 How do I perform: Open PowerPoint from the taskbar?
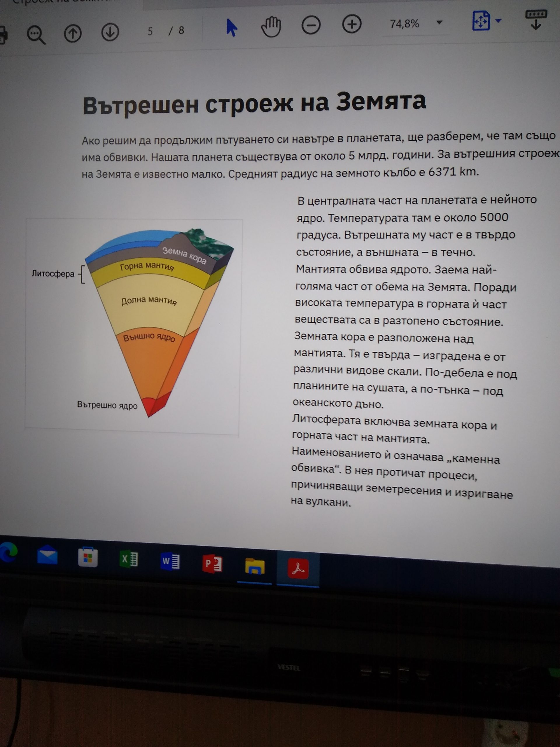pos(212,564)
